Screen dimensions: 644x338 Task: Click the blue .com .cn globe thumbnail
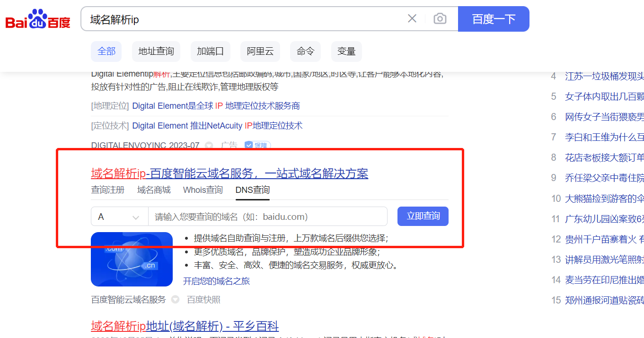[x=132, y=259]
